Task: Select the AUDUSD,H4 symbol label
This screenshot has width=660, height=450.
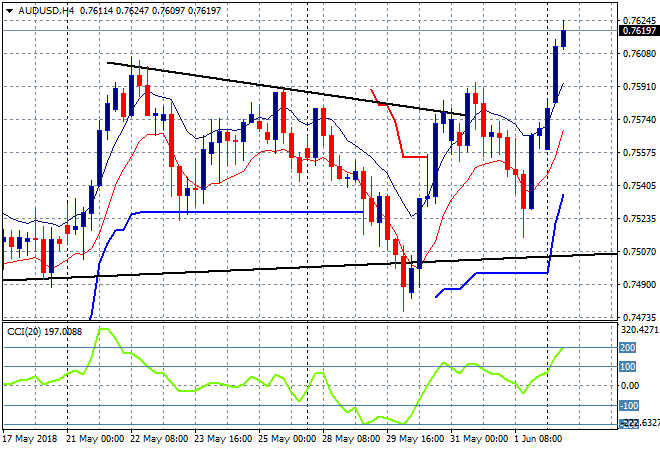Action: 46,11
